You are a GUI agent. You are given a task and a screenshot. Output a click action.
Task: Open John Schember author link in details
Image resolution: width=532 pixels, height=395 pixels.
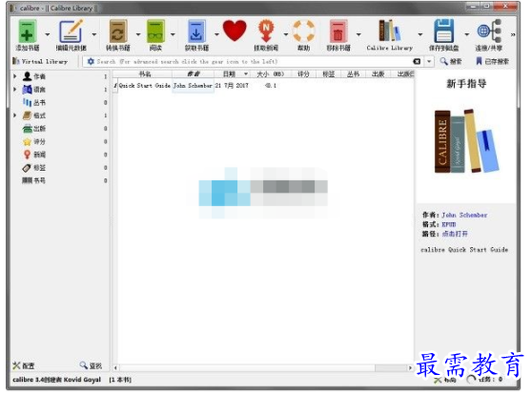pyautogui.click(x=464, y=215)
